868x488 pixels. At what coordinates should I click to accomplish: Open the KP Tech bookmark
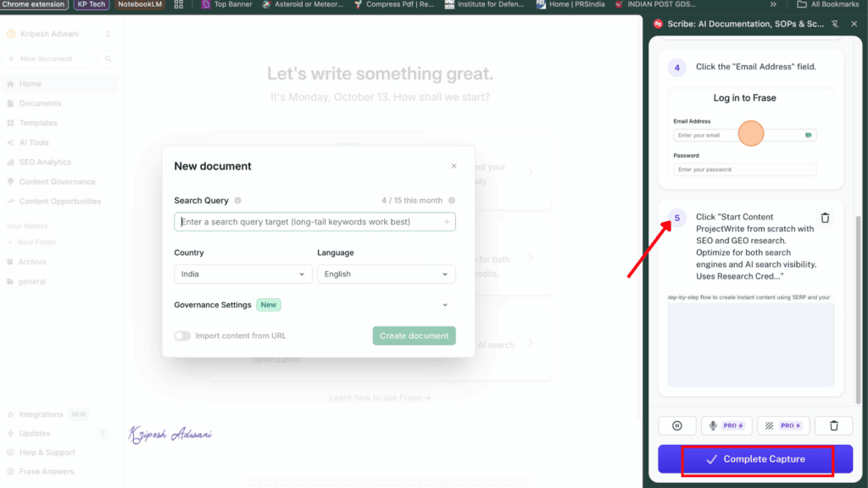pyautogui.click(x=90, y=4)
